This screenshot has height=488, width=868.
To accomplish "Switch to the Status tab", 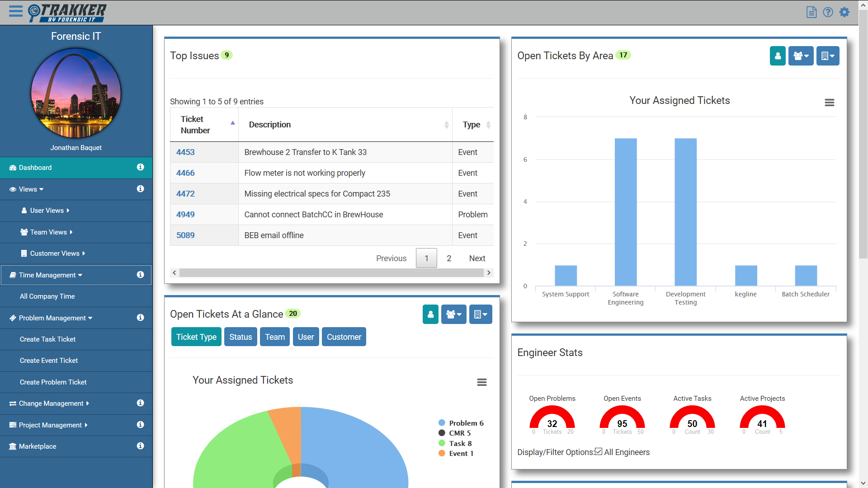I will [241, 337].
